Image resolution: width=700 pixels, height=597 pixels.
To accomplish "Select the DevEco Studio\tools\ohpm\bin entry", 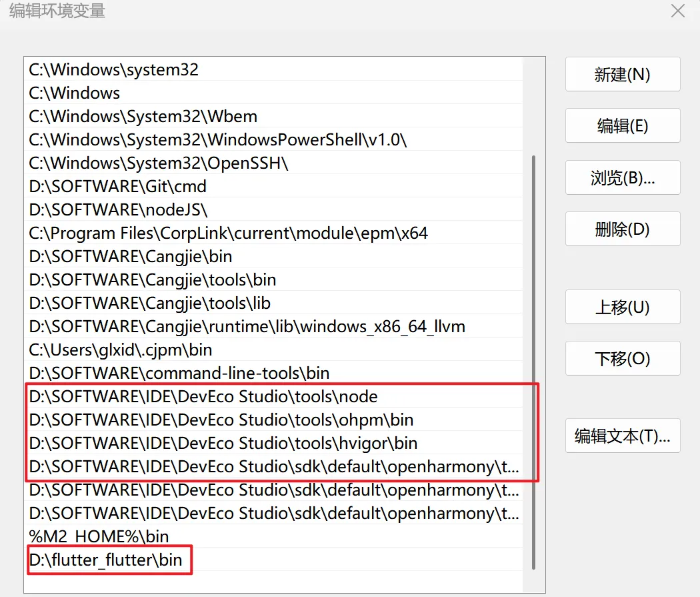I will click(x=273, y=420).
